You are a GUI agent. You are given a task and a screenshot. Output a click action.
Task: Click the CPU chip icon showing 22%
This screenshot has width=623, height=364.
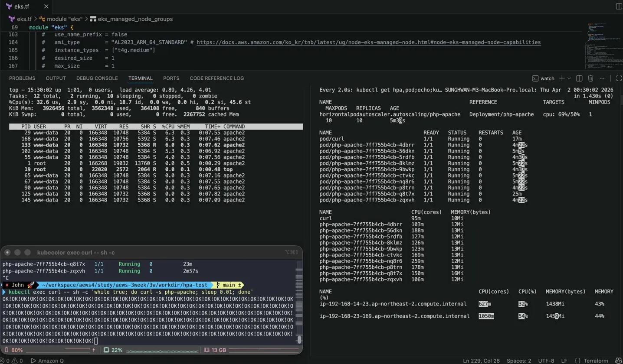[x=106, y=350]
